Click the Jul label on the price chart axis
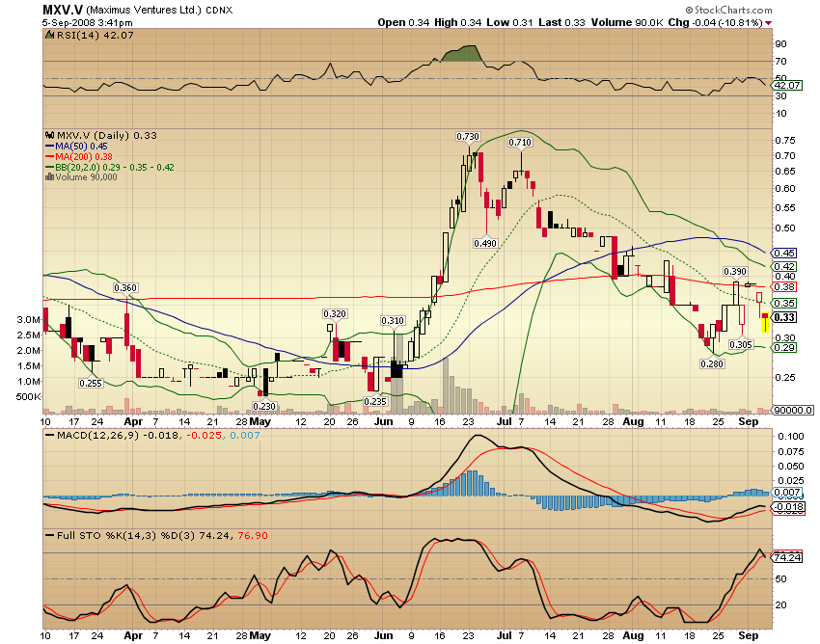The width and height of the screenshot is (820, 644). point(505,421)
